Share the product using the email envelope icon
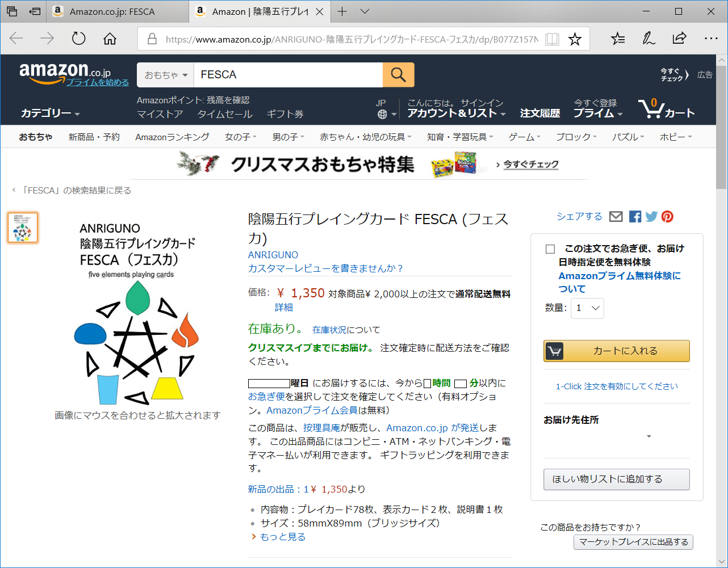Viewport: 728px width, 568px height. [x=616, y=216]
